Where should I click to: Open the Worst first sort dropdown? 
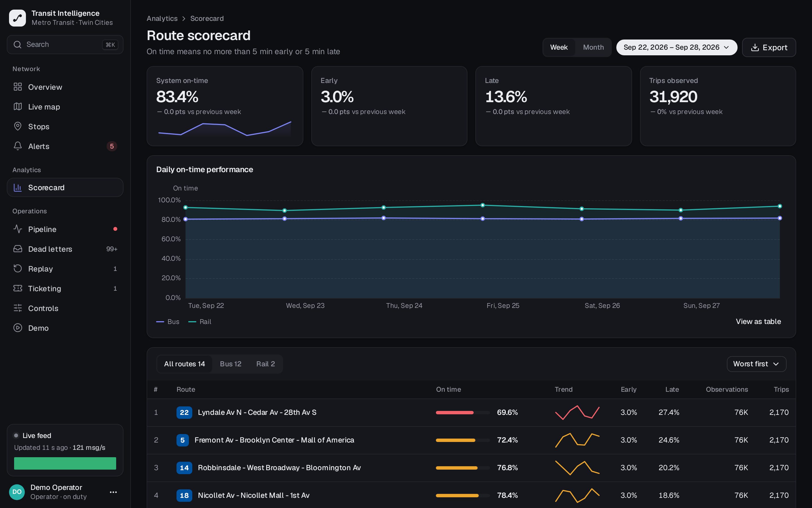pyautogui.click(x=756, y=364)
